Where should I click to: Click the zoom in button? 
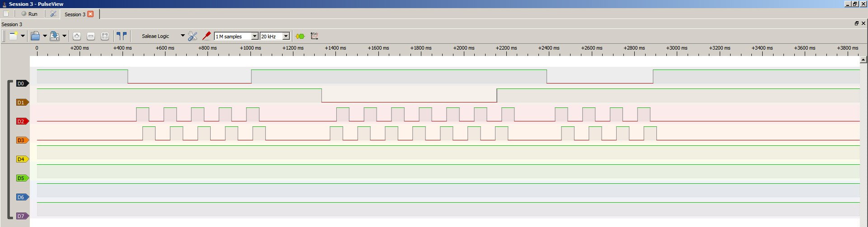coord(77,36)
